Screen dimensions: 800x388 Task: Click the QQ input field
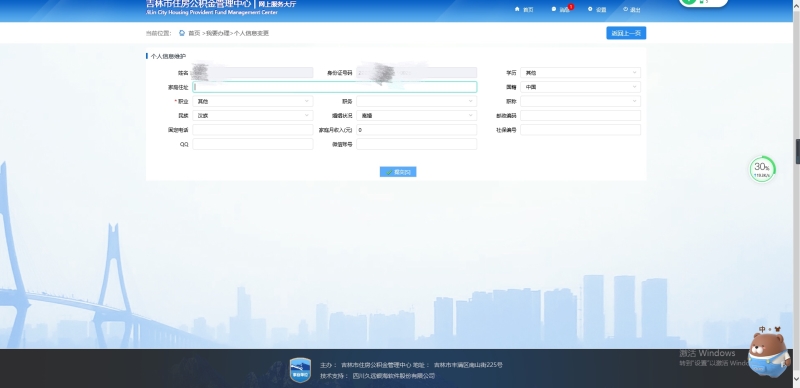tap(253, 144)
